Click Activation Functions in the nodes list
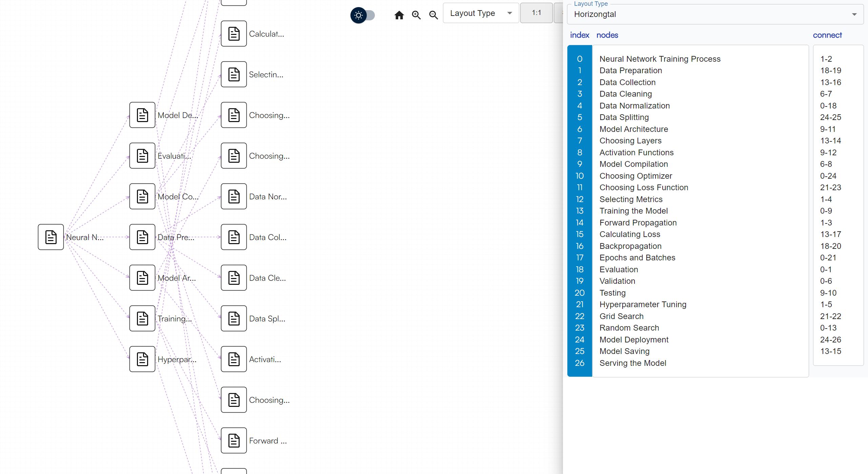 (x=637, y=153)
